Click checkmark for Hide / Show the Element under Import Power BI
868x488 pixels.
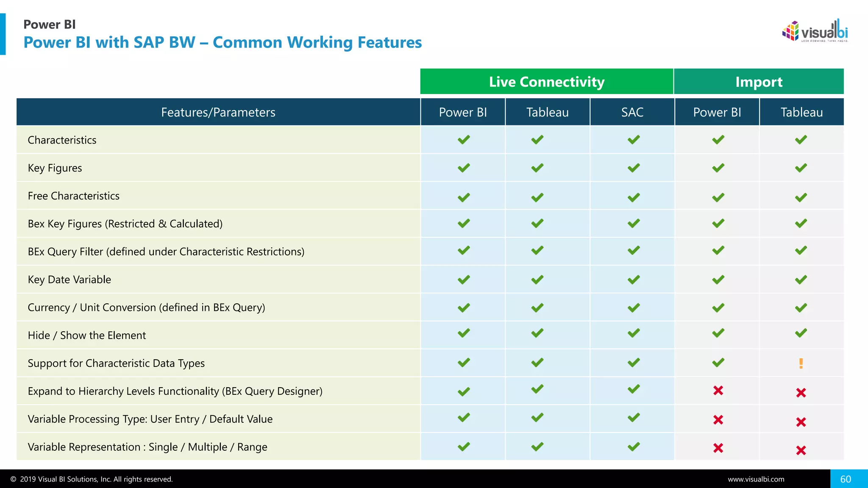[x=718, y=333]
